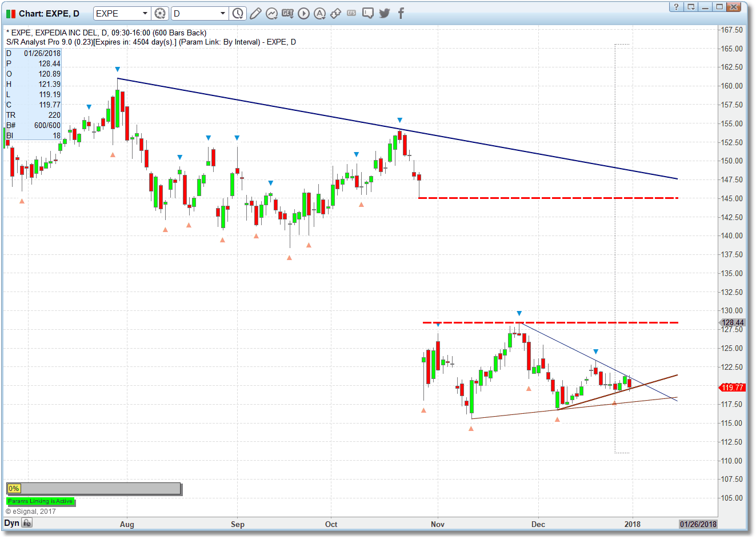Click the Nov label on time axis
The height and width of the screenshot is (539, 756).
[438, 524]
